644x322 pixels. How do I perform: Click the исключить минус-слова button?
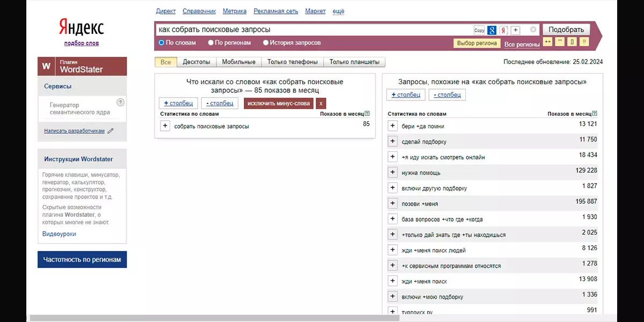[x=279, y=104]
